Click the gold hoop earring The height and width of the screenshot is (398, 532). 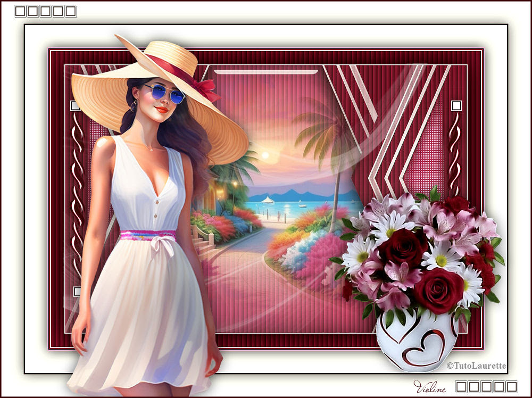133,106
